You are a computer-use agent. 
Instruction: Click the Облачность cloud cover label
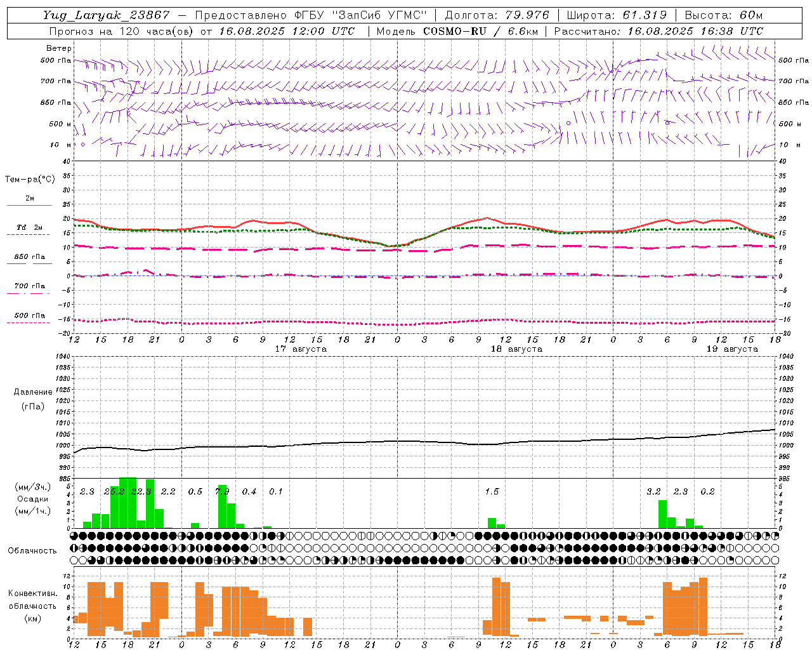(x=32, y=551)
